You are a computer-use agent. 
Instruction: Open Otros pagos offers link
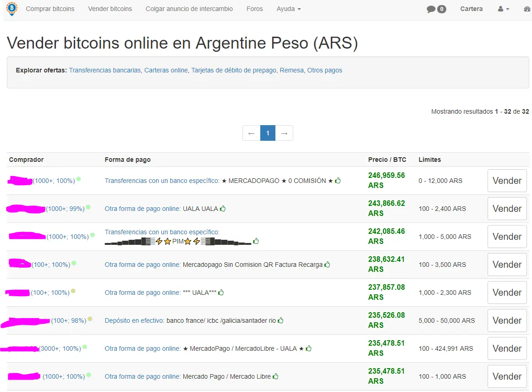[x=325, y=70]
